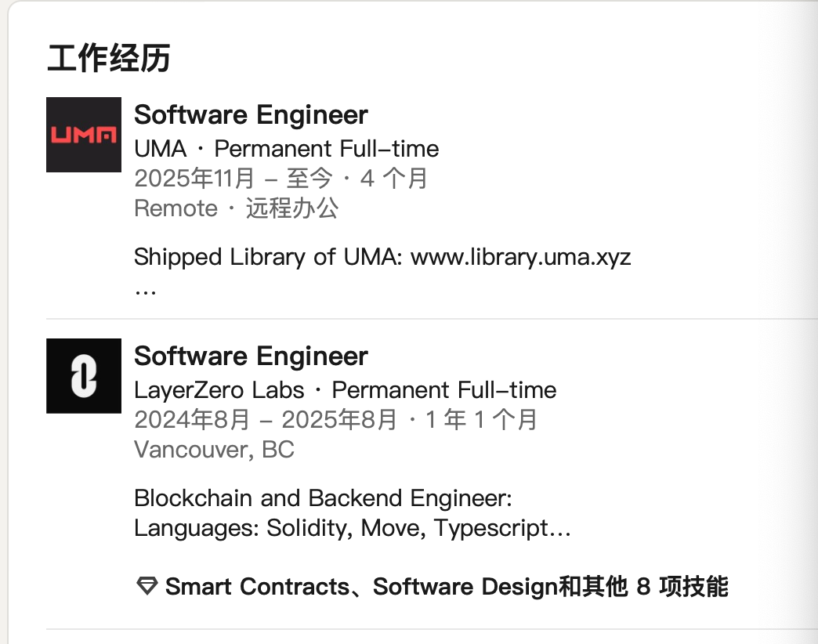Click the Remote · 远程办公 location text
818x644 pixels.
(x=237, y=208)
